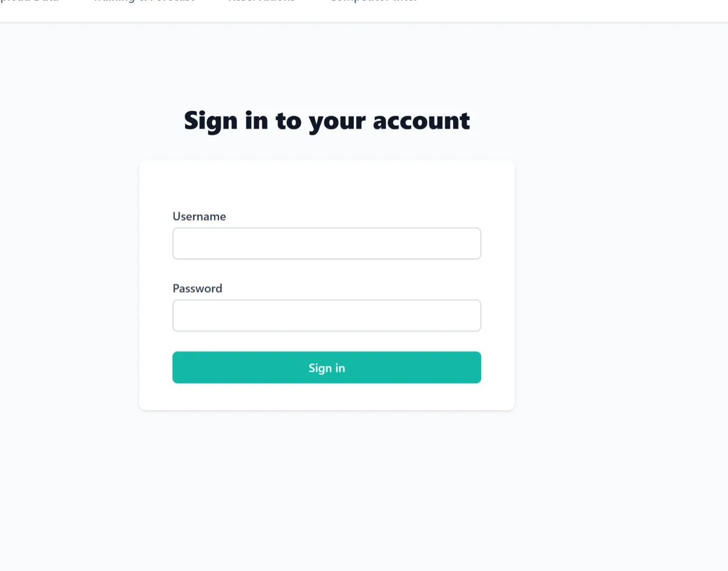Submit the login form via Sign in

(x=326, y=367)
